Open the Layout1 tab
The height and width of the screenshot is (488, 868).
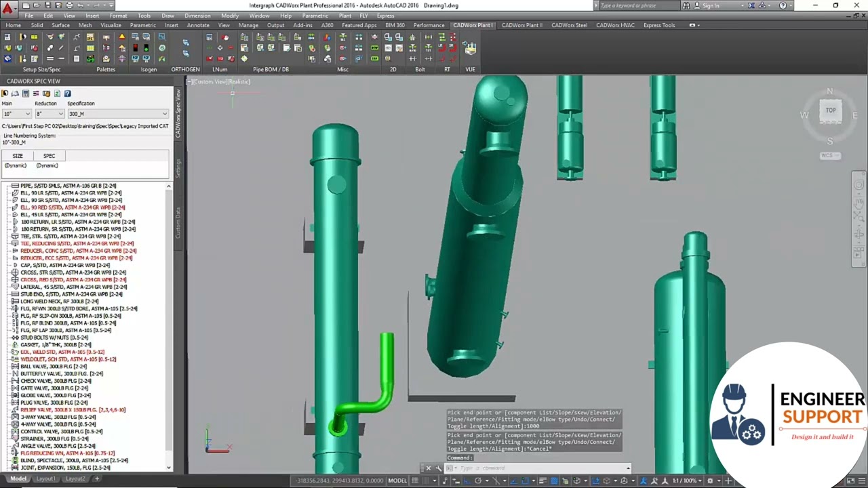tap(45, 479)
